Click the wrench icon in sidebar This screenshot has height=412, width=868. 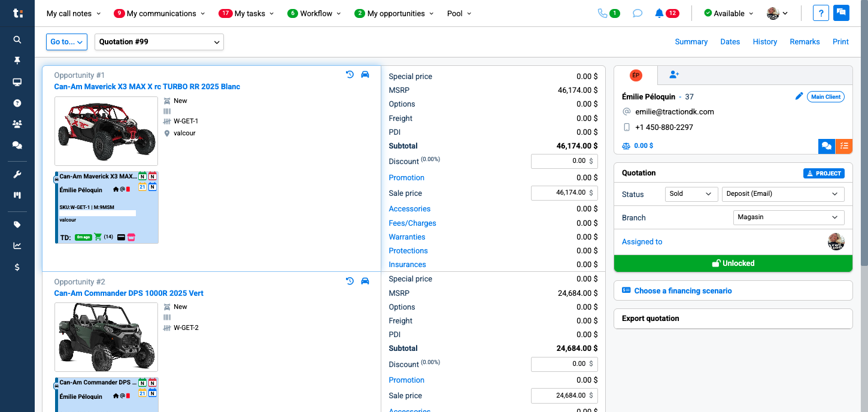[x=17, y=174]
